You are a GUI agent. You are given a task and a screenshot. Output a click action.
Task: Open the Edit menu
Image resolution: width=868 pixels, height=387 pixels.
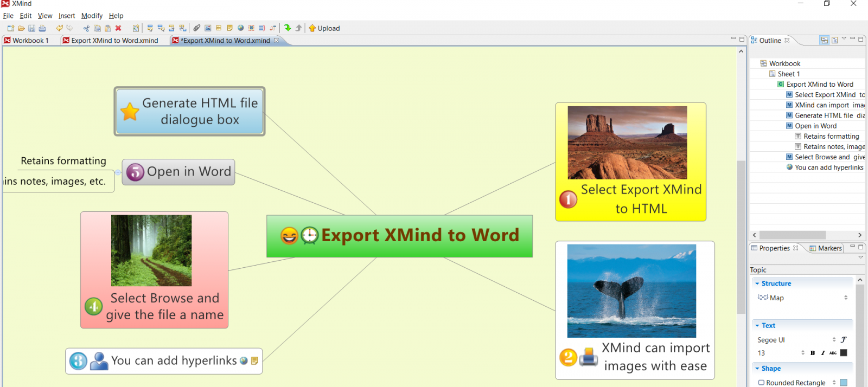point(25,16)
